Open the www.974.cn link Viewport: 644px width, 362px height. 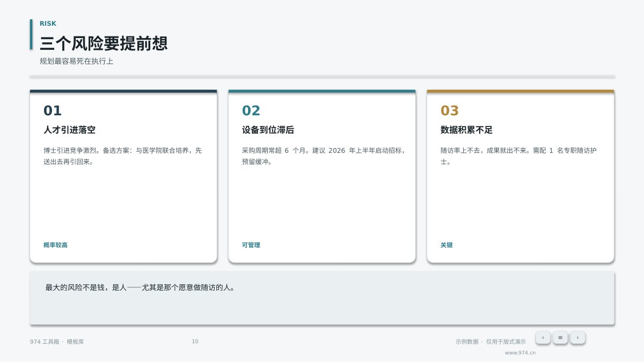520,353
